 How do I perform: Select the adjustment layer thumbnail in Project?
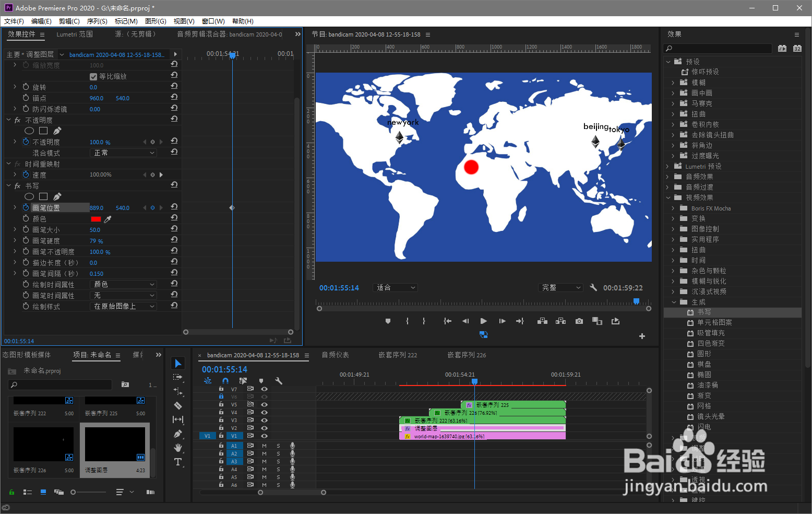(x=115, y=444)
